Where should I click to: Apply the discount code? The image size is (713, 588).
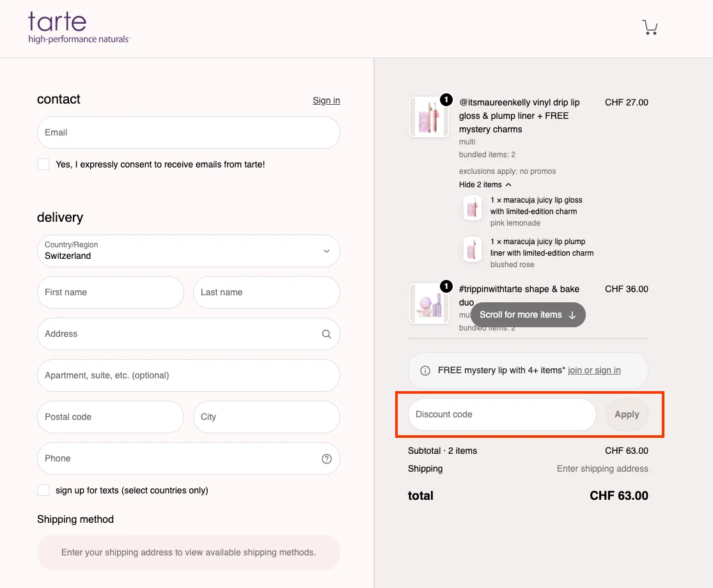click(x=626, y=414)
